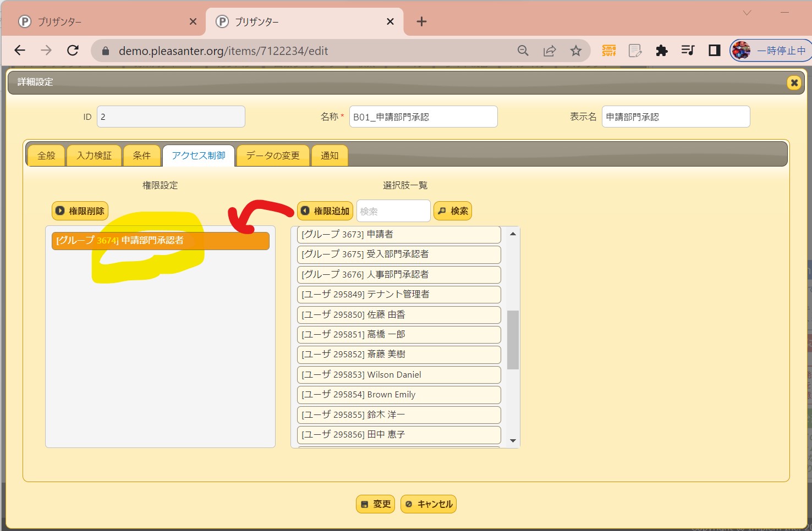This screenshot has height=531, width=812.
Task: Click the 変更 button
Action: tap(376, 504)
